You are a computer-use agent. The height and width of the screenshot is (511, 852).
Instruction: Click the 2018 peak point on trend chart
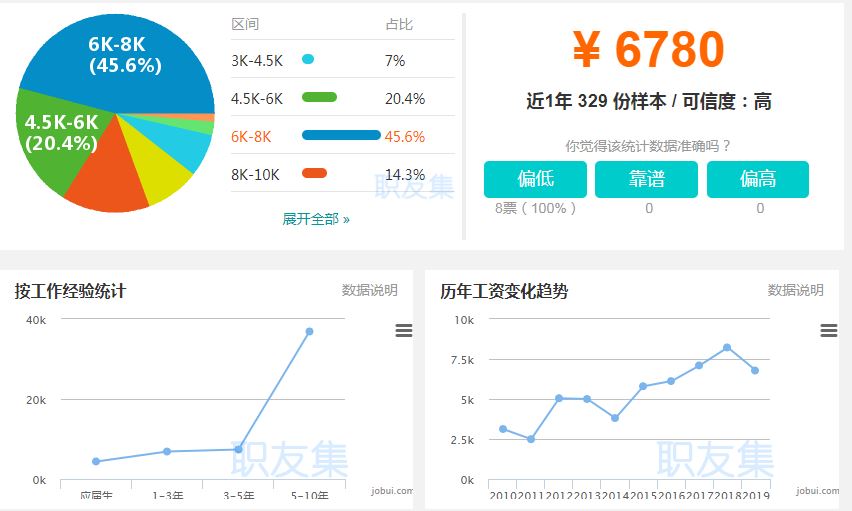(x=727, y=347)
